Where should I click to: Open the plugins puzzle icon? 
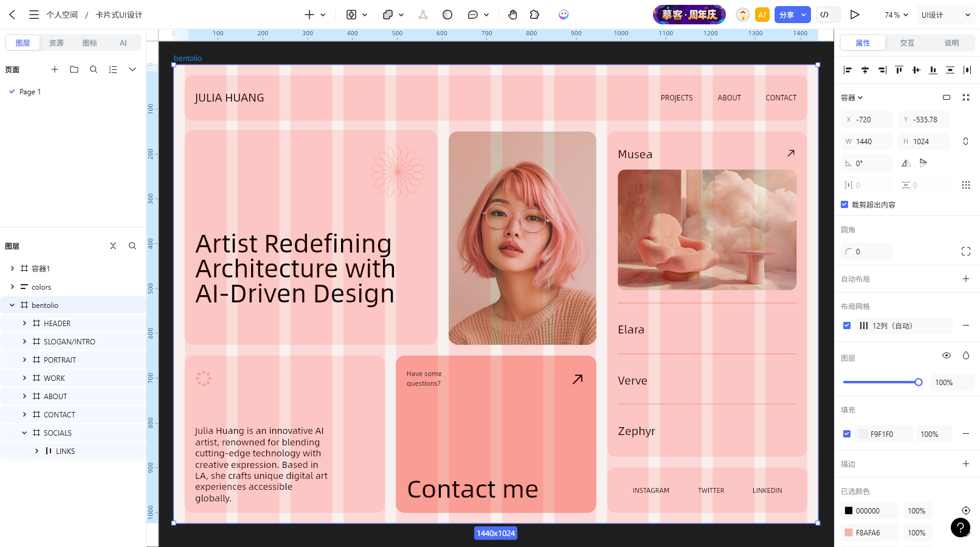tap(534, 15)
